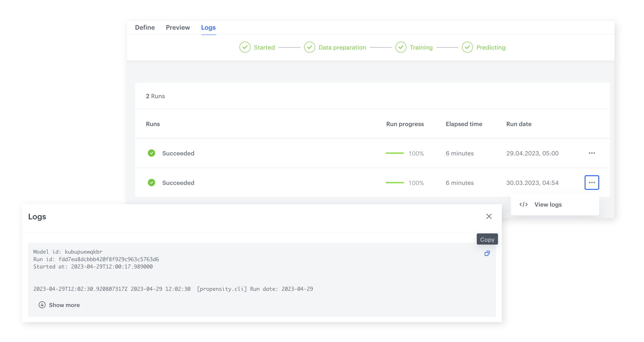Screen dimensions: 644x342
Task: Click the success check icon on the 30.03.2023 run
Action: (x=152, y=183)
